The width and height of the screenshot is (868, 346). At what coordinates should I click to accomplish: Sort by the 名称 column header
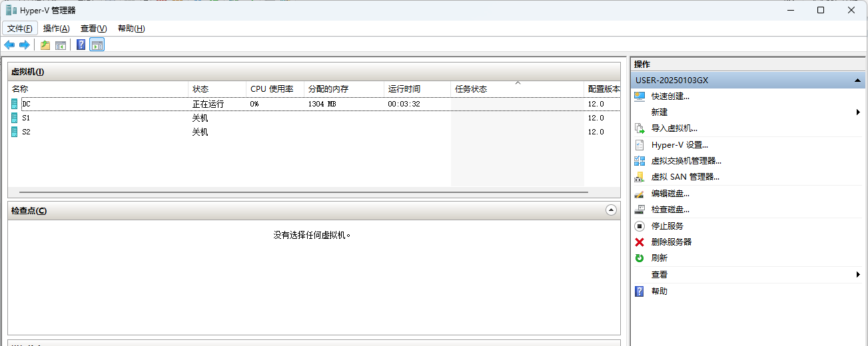99,88
